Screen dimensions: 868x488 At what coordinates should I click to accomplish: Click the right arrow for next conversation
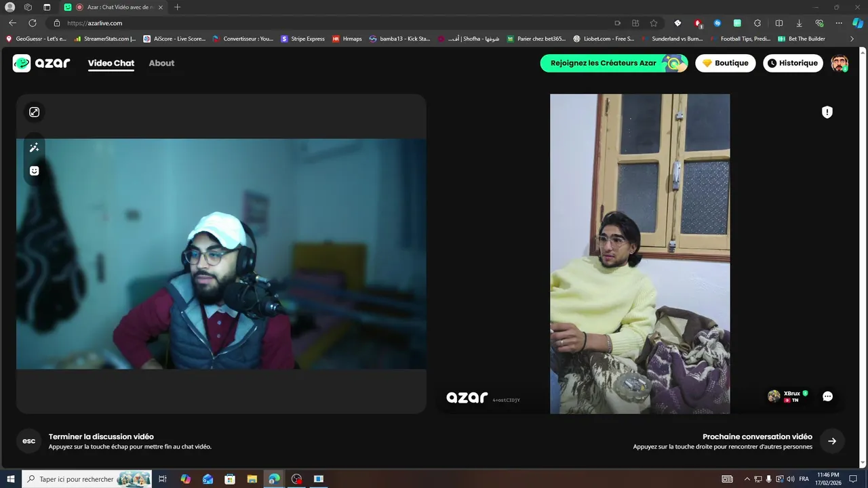pos(832,441)
